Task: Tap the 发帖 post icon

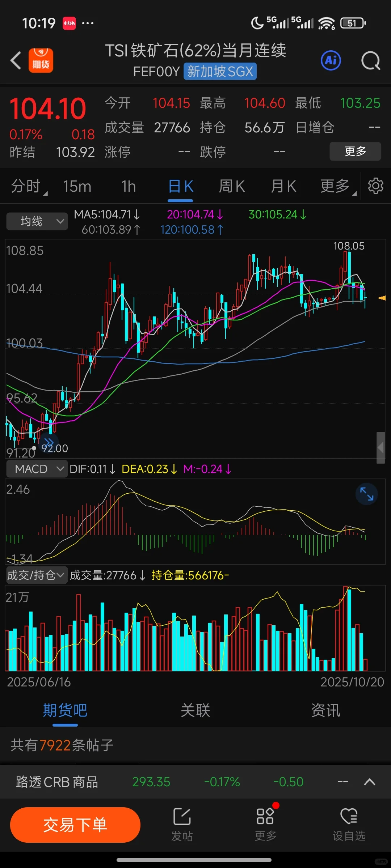Action: pyautogui.click(x=182, y=825)
